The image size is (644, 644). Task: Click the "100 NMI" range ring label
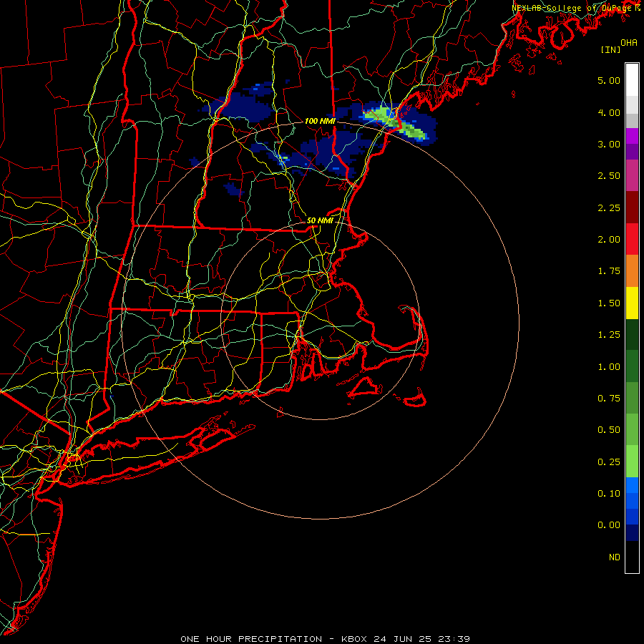click(x=320, y=121)
